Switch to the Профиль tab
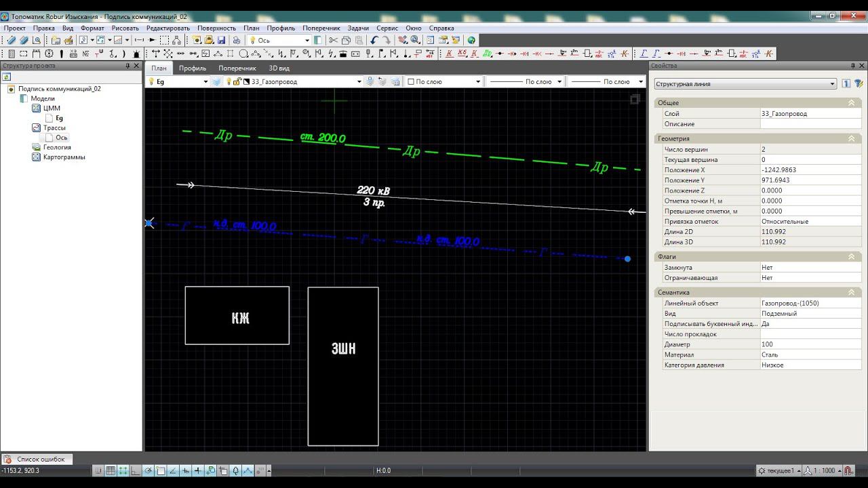 [193, 68]
